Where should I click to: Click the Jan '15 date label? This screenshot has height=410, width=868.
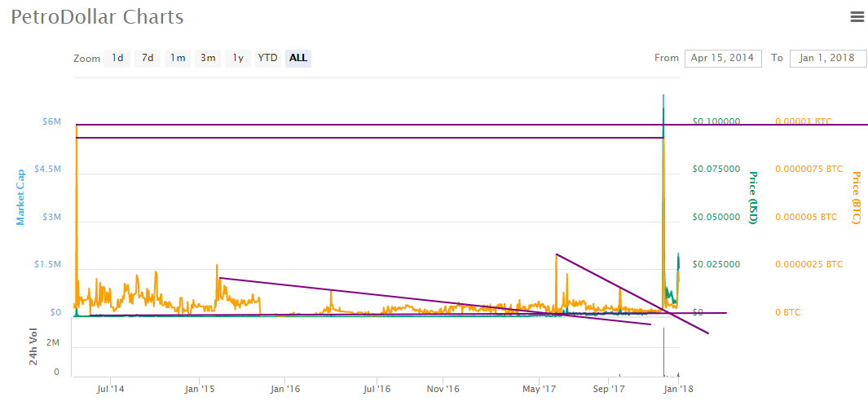pyautogui.click(x=200, y=389)
